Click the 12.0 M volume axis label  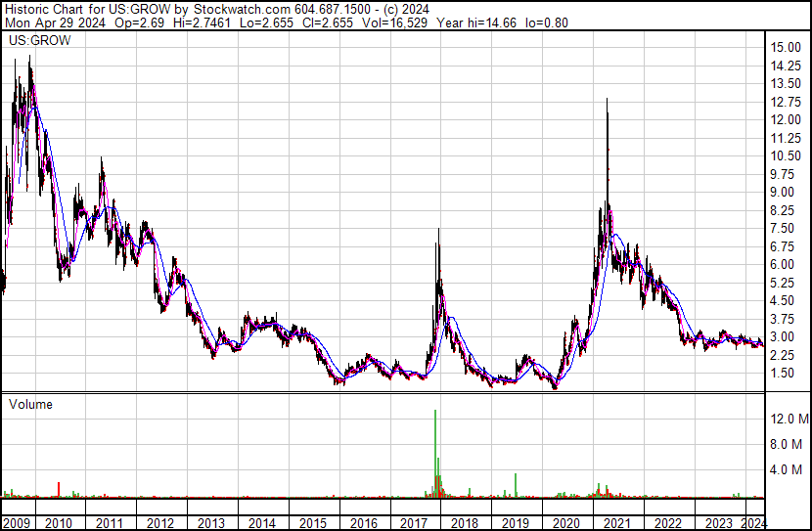pos(789,419)
